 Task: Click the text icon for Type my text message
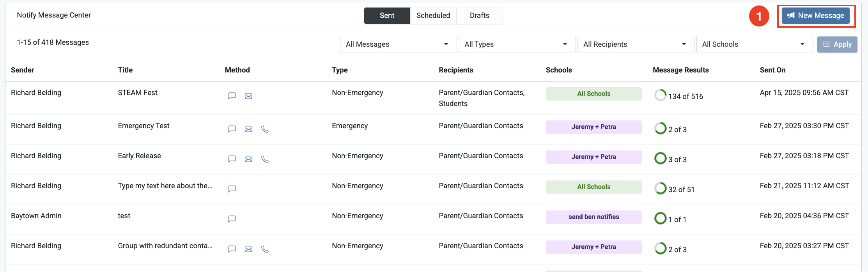tap(232, 189)
